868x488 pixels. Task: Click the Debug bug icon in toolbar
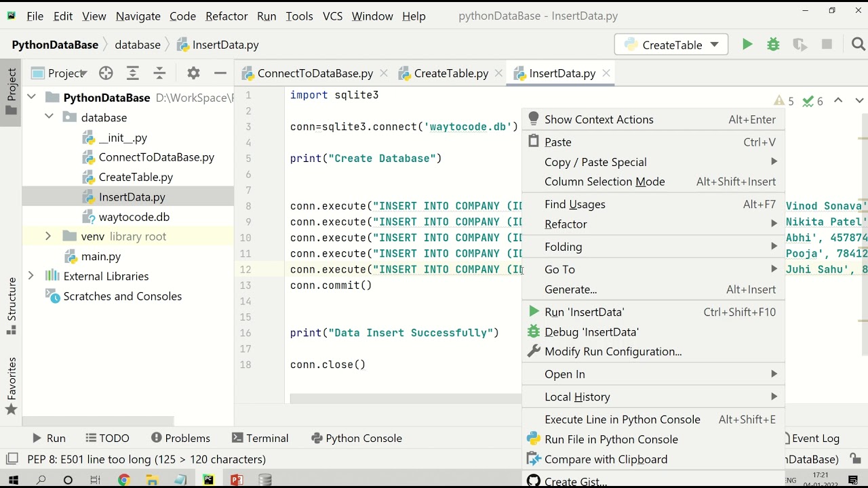coord(773,45)
